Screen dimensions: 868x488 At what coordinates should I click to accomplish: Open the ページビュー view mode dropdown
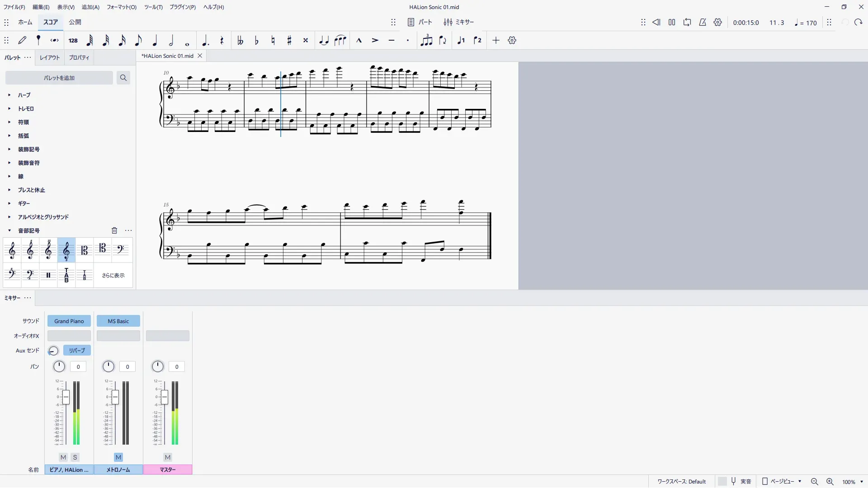pyautogui.click(x=783, y=482)
